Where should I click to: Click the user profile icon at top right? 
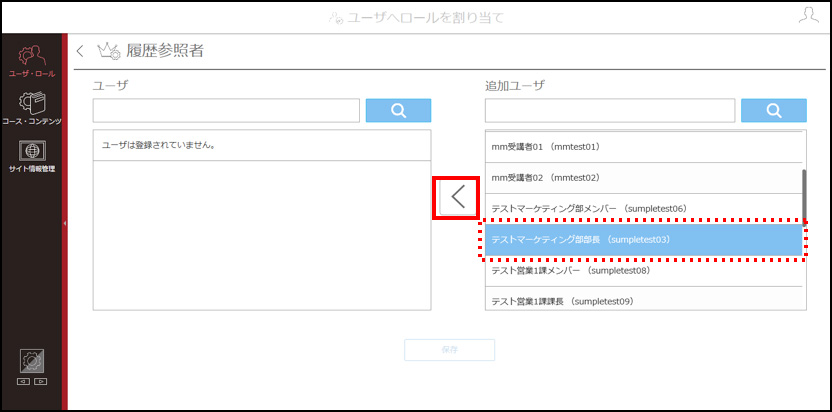(x=808, y=15)
